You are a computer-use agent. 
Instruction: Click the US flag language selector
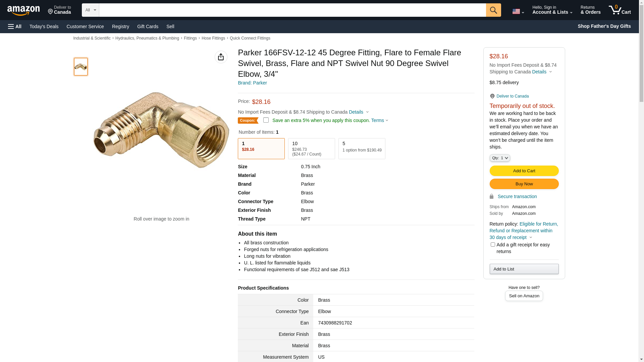coord(518,11)
